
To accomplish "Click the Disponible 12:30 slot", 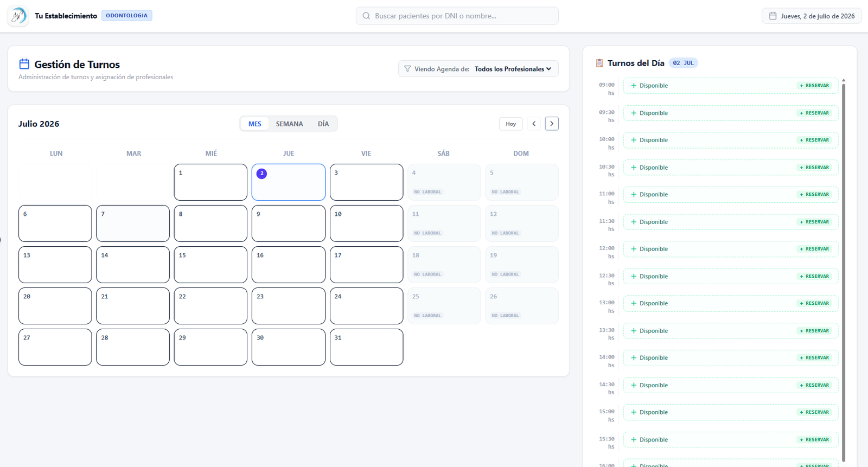I will pos(731,277).
